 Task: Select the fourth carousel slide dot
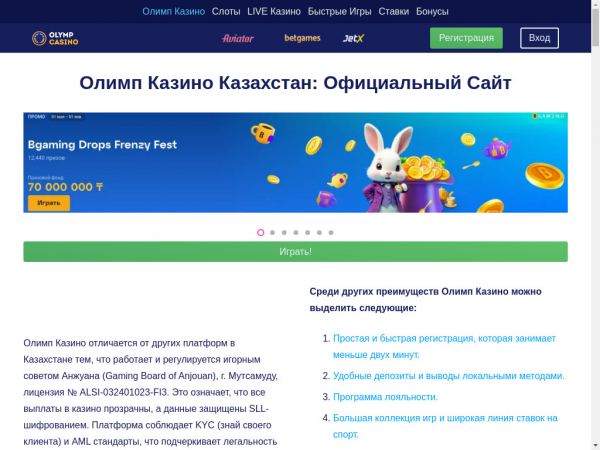(296, 232)
